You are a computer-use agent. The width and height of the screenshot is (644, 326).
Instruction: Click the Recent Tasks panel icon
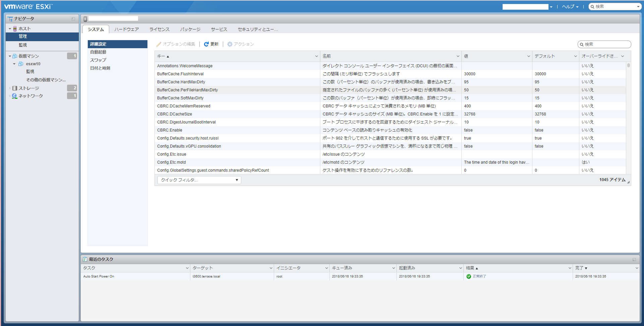coord(85,259)
